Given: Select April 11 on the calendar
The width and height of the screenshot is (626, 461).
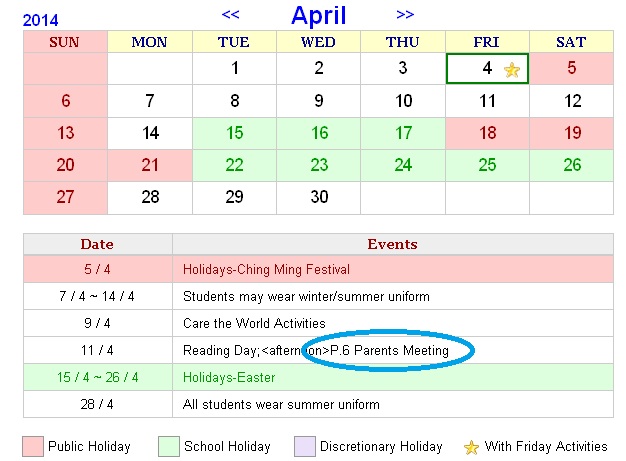Looking at the screenshot, I should click(487, 101).
